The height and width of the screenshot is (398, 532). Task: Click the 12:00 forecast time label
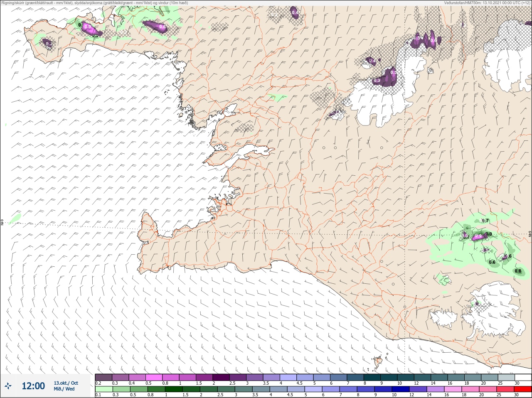(33, 386)
